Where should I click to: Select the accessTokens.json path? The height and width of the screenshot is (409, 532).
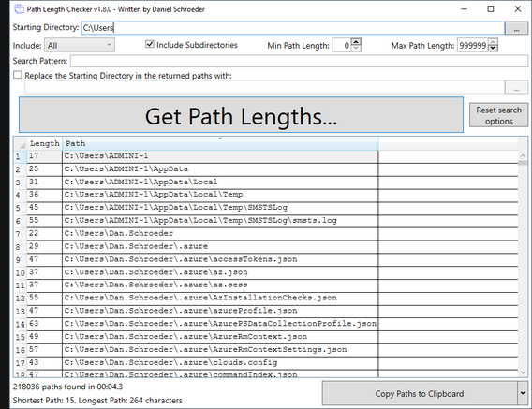tap(220, 259)
